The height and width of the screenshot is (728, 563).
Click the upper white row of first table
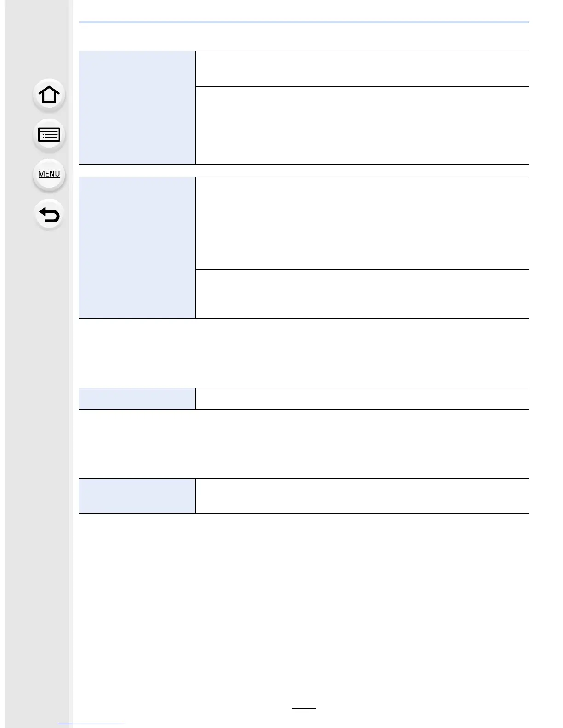coord(362,69)
